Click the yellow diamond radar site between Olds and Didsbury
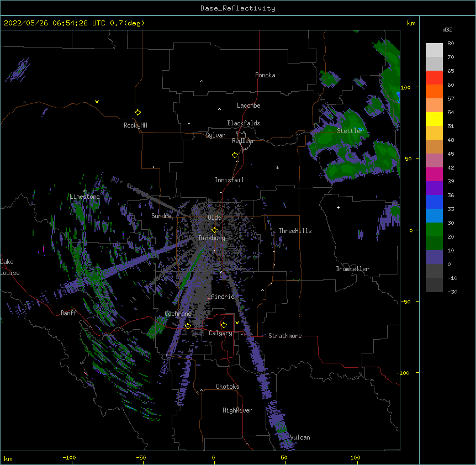Viewport: 476px width, 465px height. 214,230
